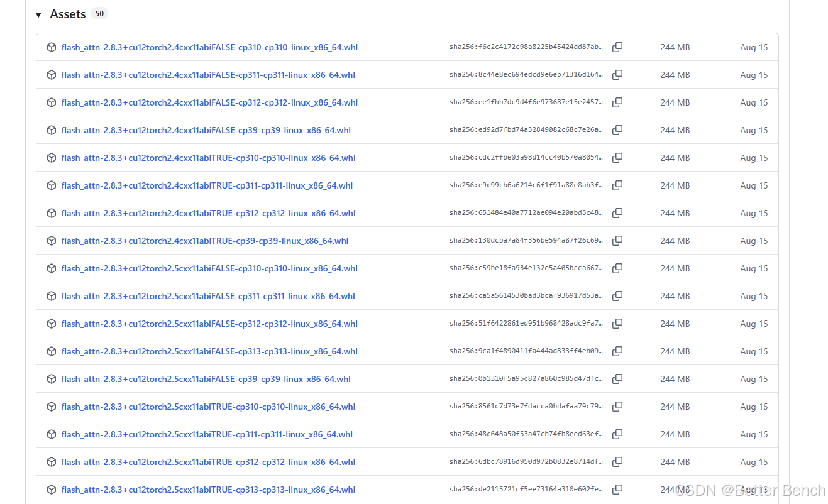
Task: Click hash text sha256:c59be18fa934e132e5a405bcca667…
Action: 526,268
